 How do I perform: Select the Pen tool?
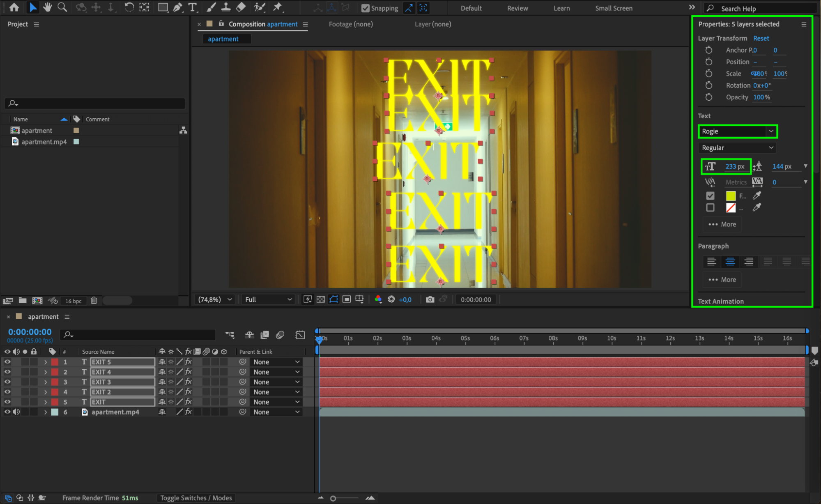pos(177,7)
